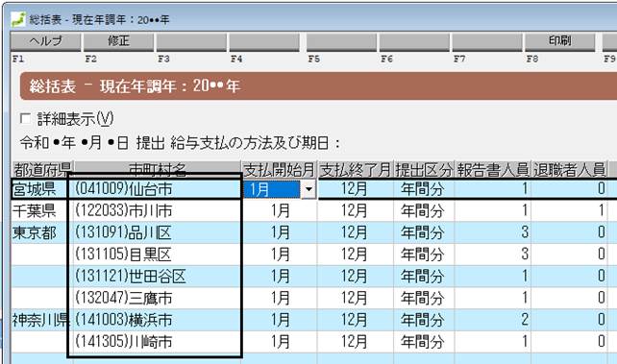Screen dimensions: 617x364
Task: Click 退職者人員 value 1 in 市川市 row
Action: pyautogui.click(x=569, y=211)
